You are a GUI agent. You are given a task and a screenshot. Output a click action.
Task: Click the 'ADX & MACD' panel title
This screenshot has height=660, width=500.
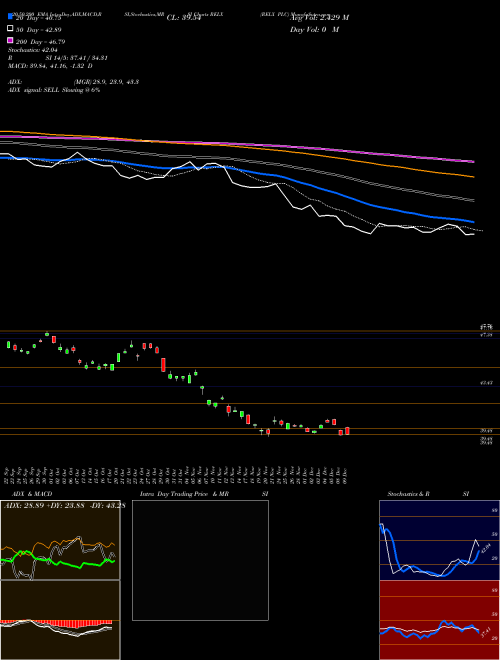tap(32, 494)
